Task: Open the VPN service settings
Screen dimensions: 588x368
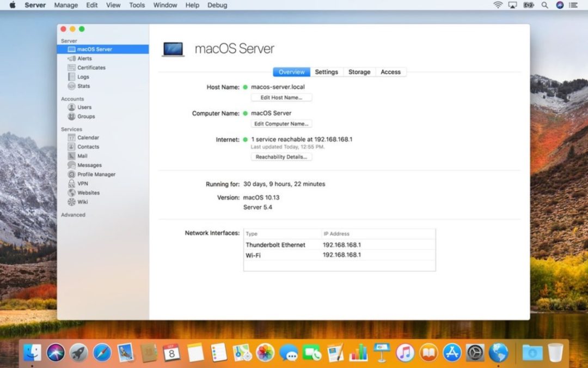Action: click(x=82, y=183)
